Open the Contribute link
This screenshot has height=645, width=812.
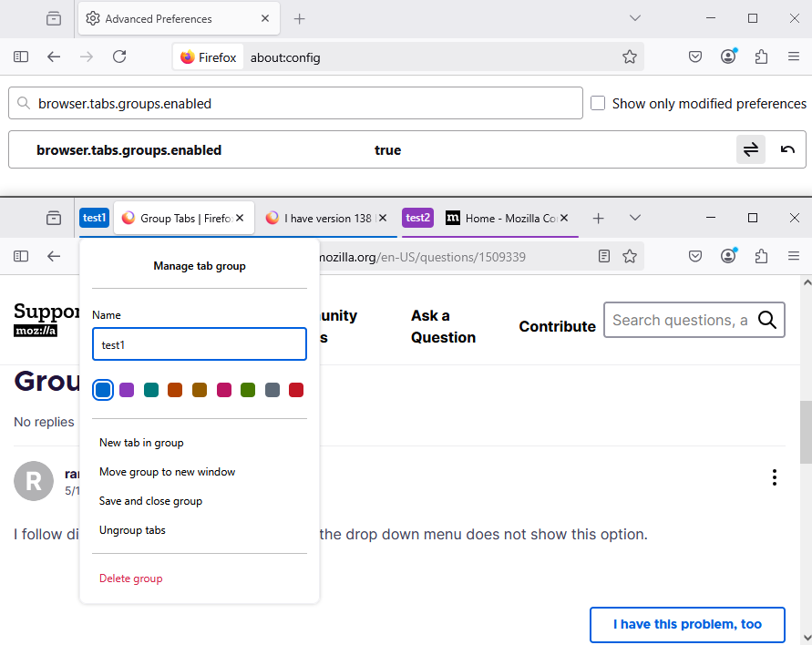[557, 327]
